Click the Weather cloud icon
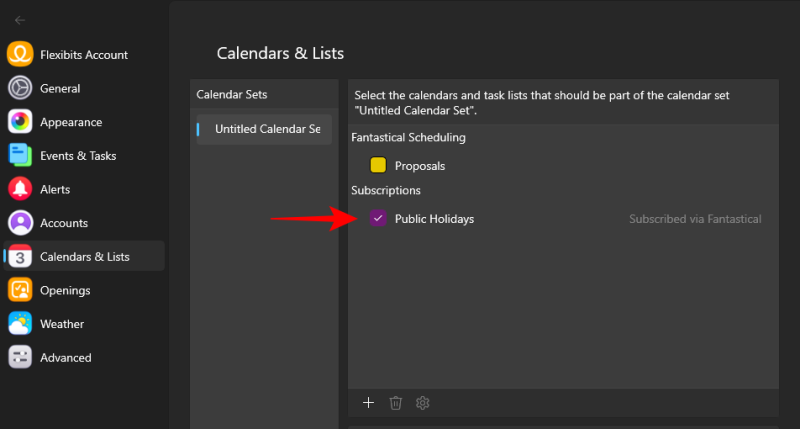 [20, 324]
